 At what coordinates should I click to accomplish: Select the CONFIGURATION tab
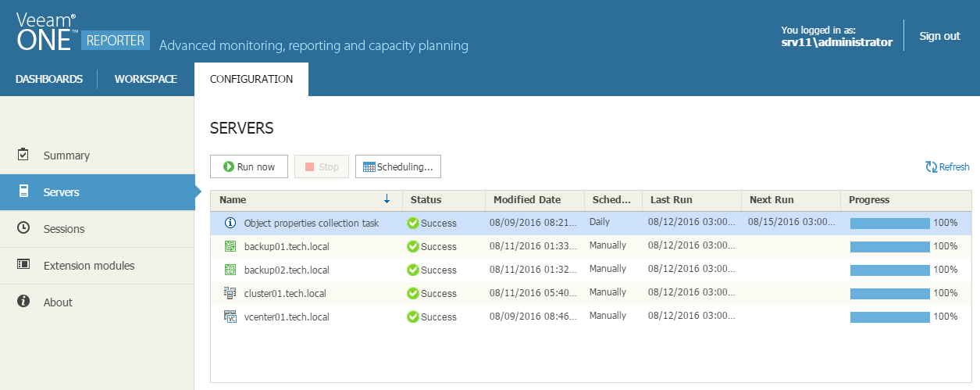pos(251,79)
